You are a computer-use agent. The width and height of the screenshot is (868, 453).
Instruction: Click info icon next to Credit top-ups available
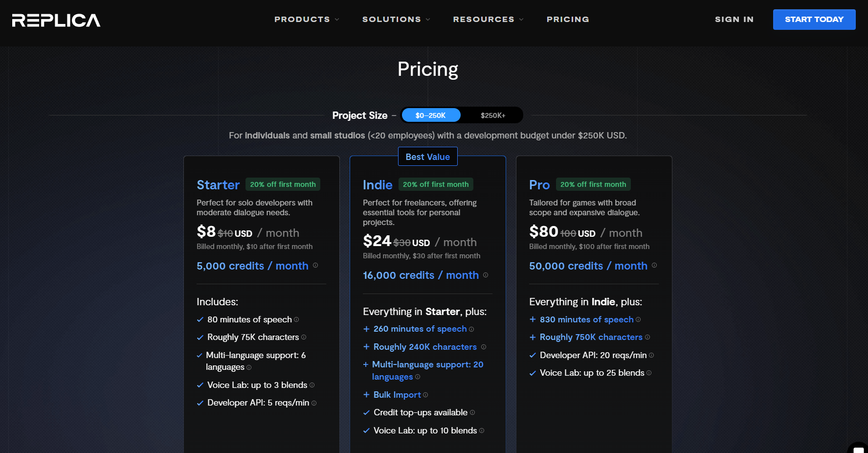tap(472, 413)
